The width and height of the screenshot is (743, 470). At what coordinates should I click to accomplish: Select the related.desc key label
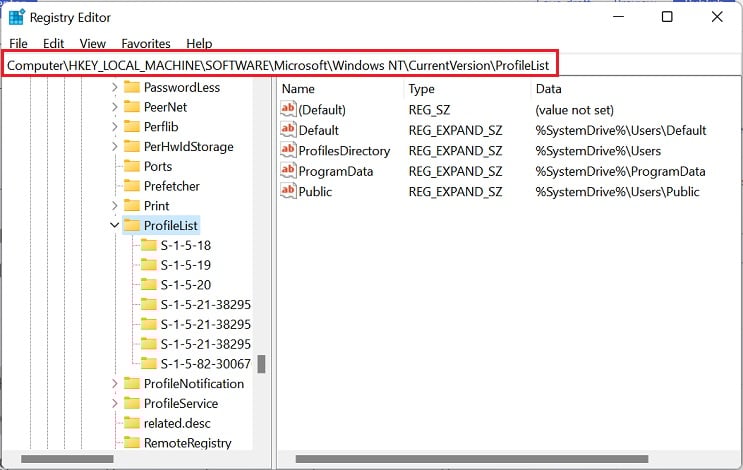tap(177, 423)
